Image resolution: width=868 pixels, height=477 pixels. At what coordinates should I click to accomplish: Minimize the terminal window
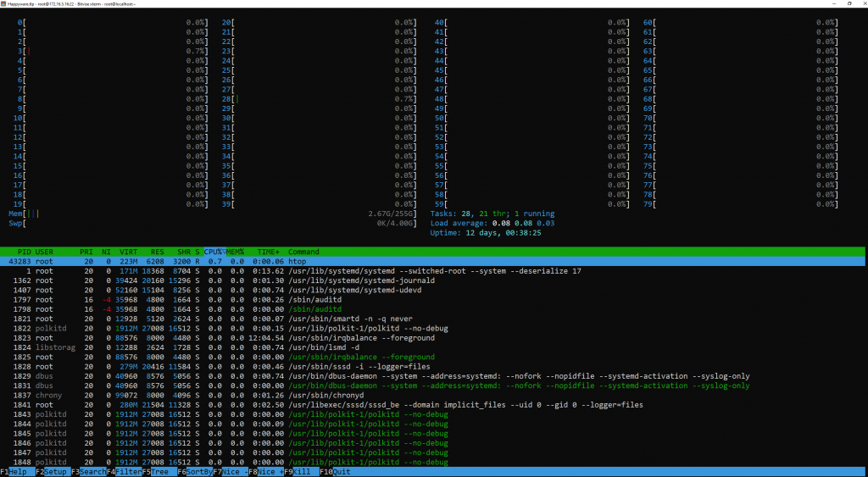click(835, 3)
